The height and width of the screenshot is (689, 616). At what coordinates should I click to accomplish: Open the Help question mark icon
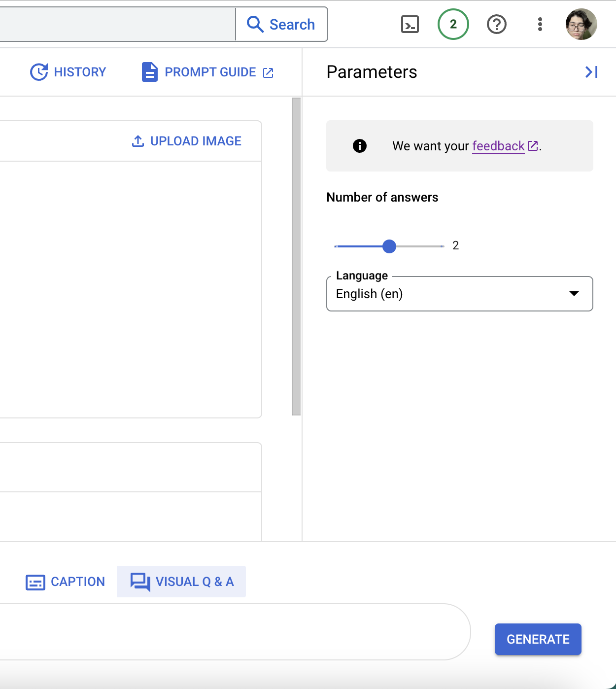click(496, 24)
